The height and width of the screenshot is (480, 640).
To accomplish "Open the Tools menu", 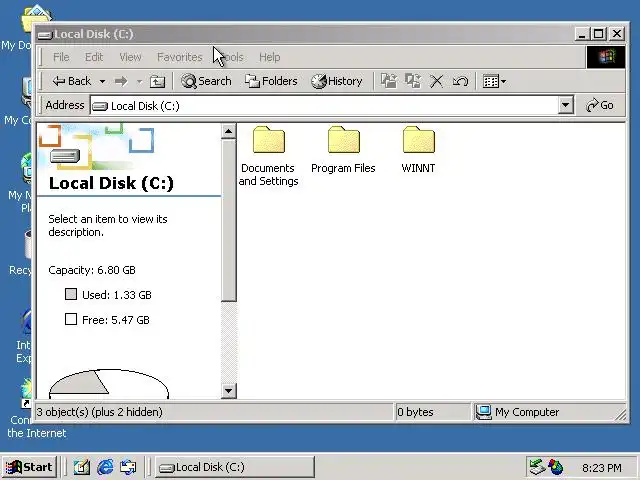I will click(x=231, y=57).
